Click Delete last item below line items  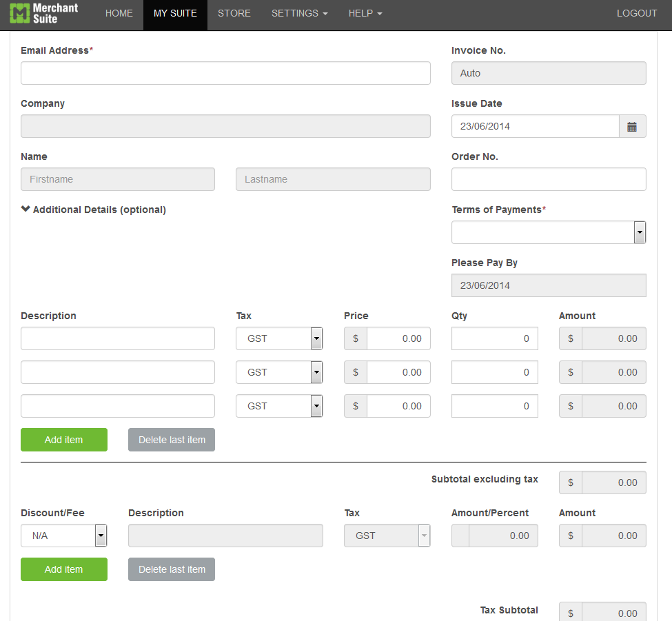point(172,440)
